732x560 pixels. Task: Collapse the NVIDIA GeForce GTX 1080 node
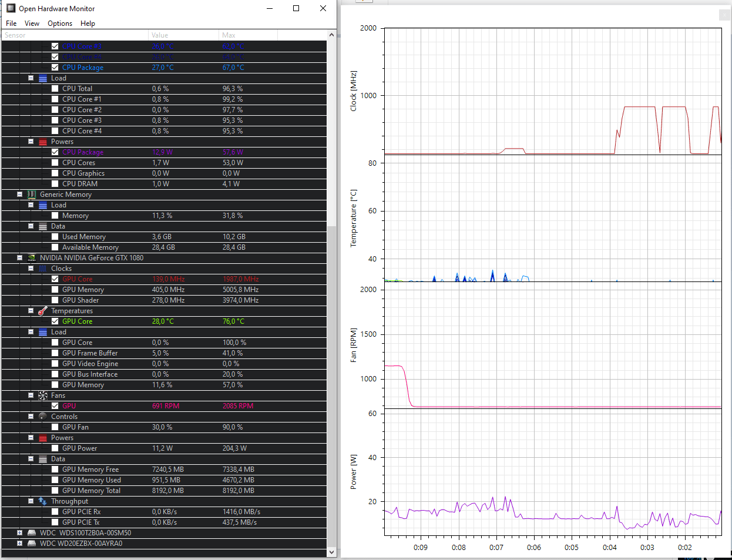tap(19, 258)
